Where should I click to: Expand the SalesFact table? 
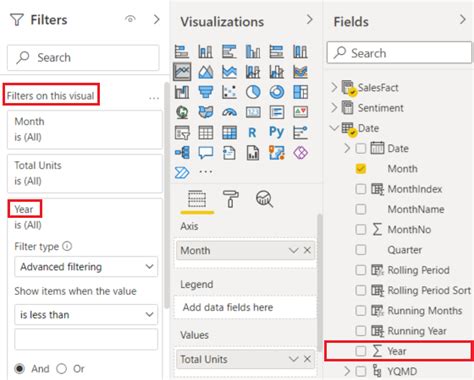coord(334,87)
